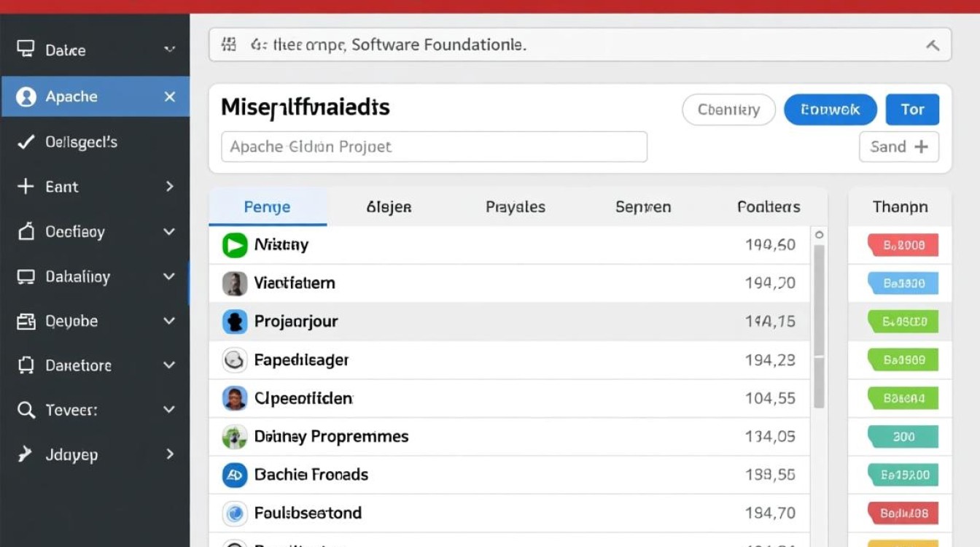The height and width of the screenshot is (547, 980).
Task: Click the avatar icon next to Viantfatem
Action: click(234, 283)
